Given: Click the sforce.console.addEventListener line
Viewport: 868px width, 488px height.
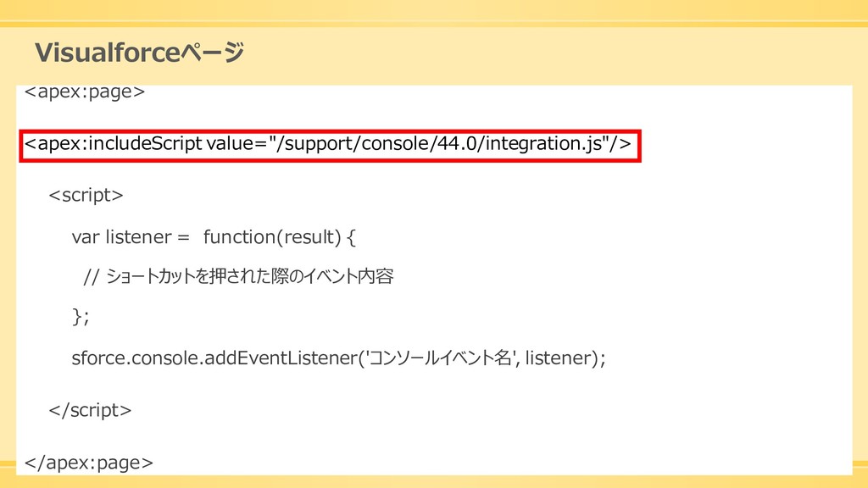Looking at the screenshot, I should [x=339, y=358].
